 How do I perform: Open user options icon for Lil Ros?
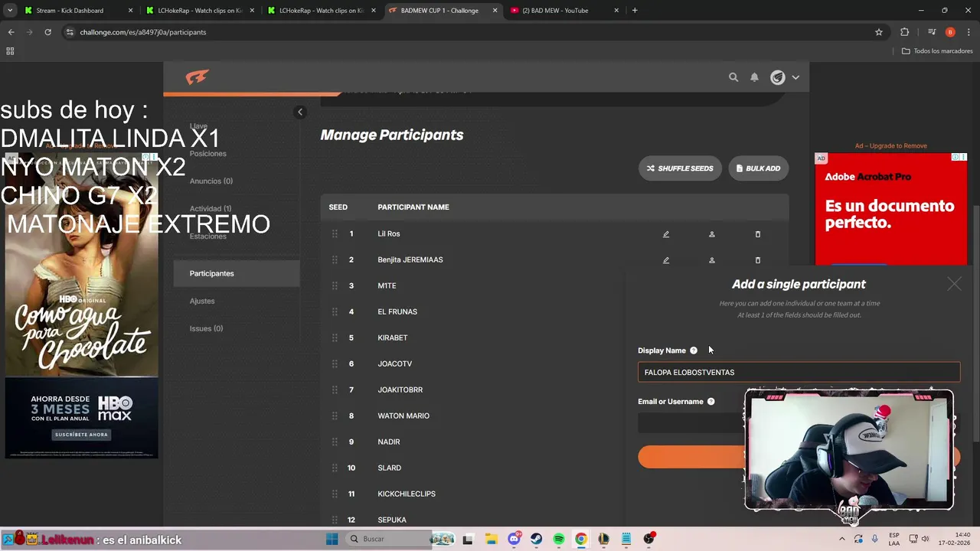(x=712, y=234)
